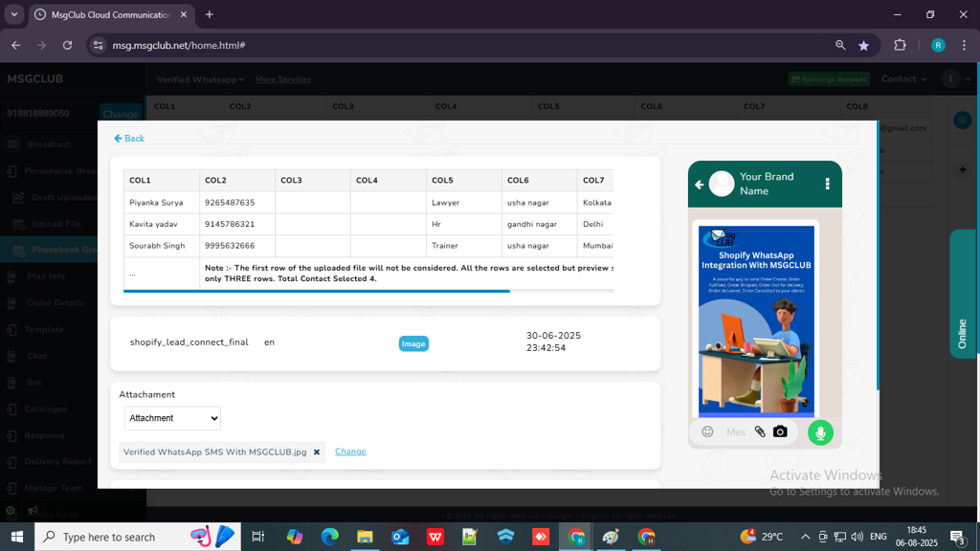Click the Type here to search box
Viewport: 980px width, 551px height.
pos(138,537)
